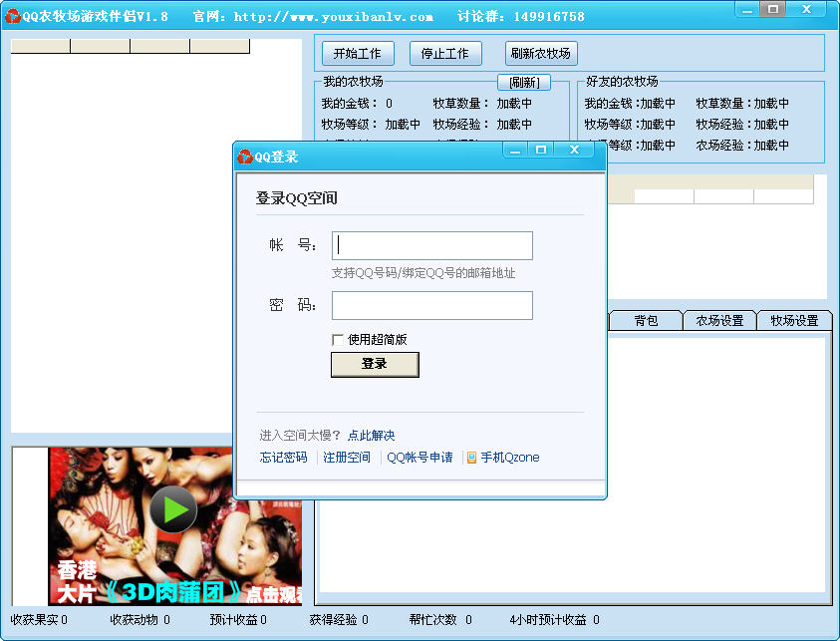Click the main window logo icon
This screenshot has width=840, height=641.
[x=13, y=16]
